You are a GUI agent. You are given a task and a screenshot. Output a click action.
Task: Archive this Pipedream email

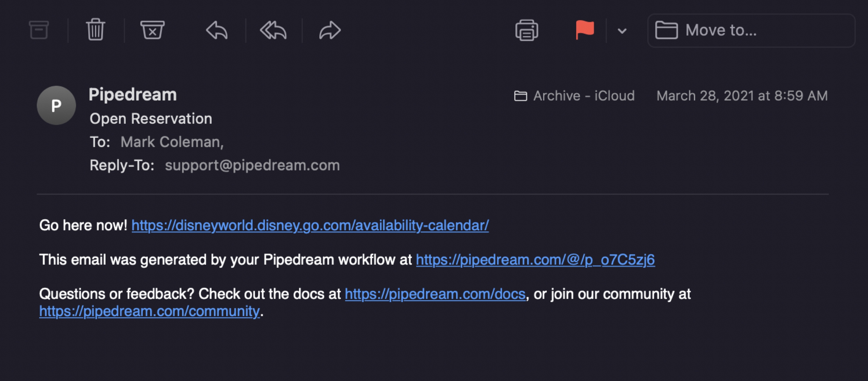click(39, 30)
